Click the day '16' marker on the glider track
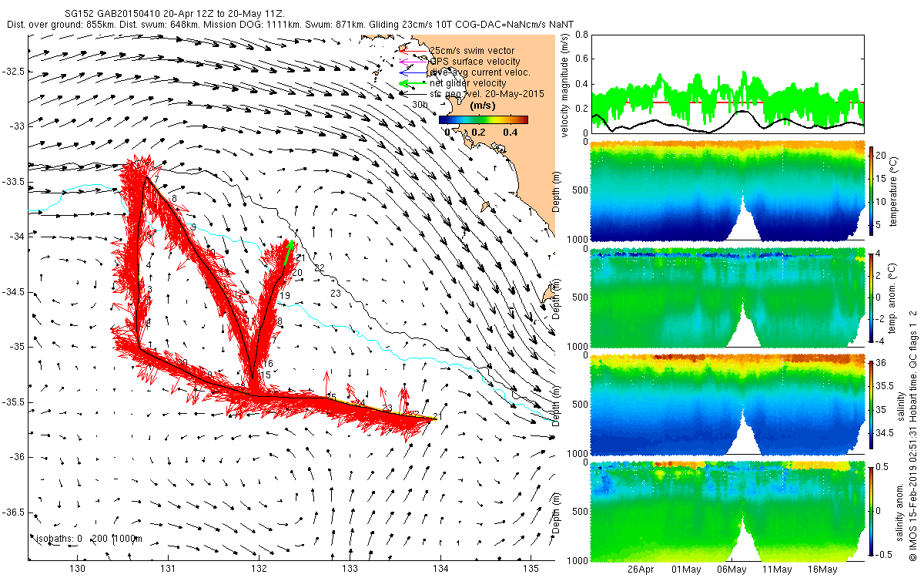The height and width of the screenshot is (578, 924). tap(267, 363)
